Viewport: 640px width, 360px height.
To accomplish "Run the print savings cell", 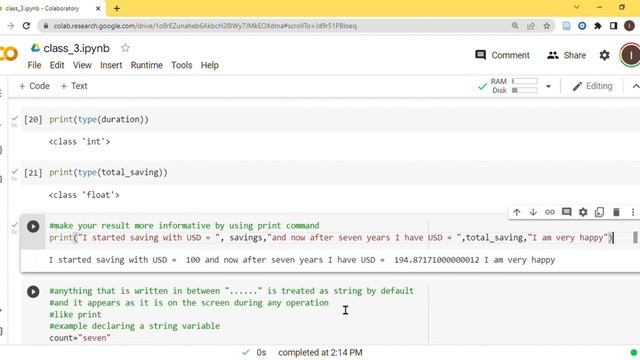I will (x=33, y=227).
